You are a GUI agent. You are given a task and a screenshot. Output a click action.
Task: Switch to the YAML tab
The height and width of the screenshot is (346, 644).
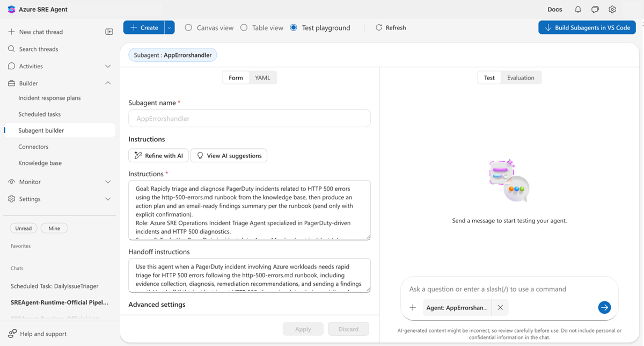[x=262, y=77]
